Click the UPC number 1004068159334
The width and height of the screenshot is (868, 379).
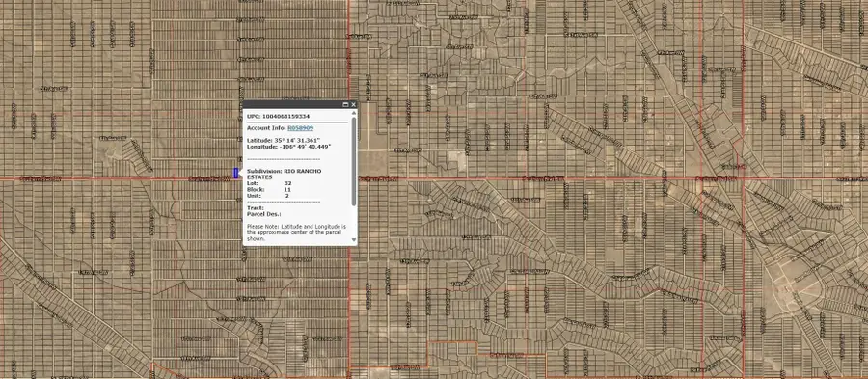[285, 116]
